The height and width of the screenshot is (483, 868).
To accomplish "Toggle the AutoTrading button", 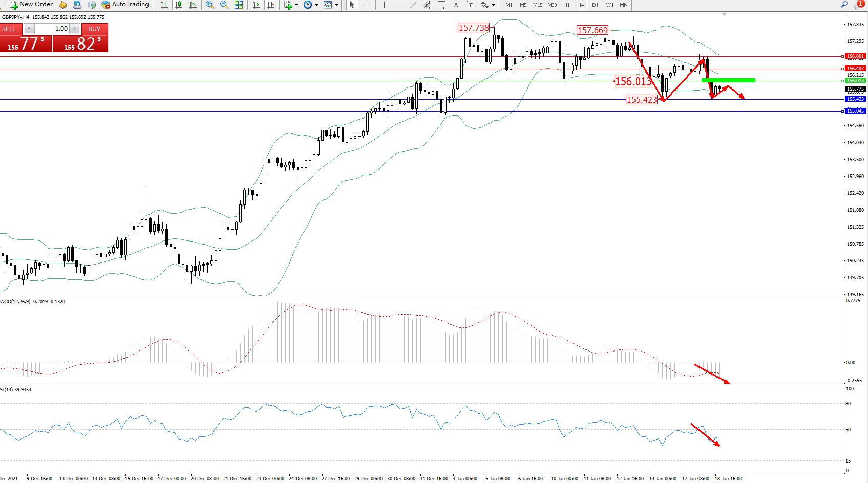I will [x=125, y=5].
